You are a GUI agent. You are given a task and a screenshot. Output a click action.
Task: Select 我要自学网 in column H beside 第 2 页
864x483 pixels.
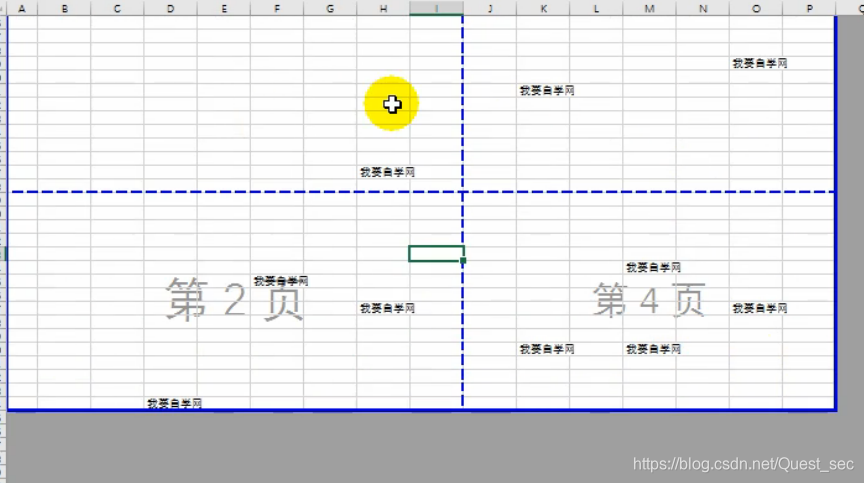387,308
